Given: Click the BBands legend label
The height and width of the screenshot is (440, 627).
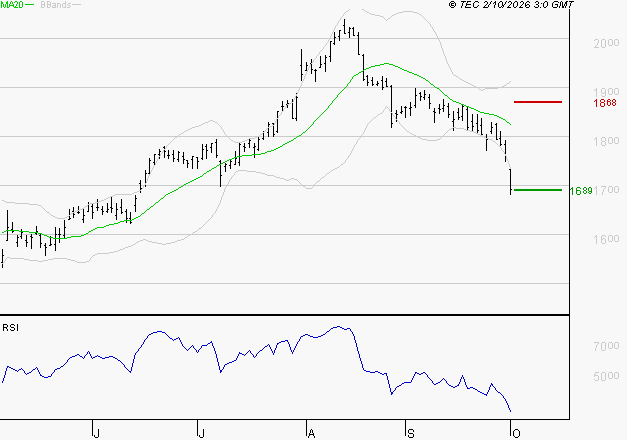Looking at the screenshot, I should click(56, 5).
